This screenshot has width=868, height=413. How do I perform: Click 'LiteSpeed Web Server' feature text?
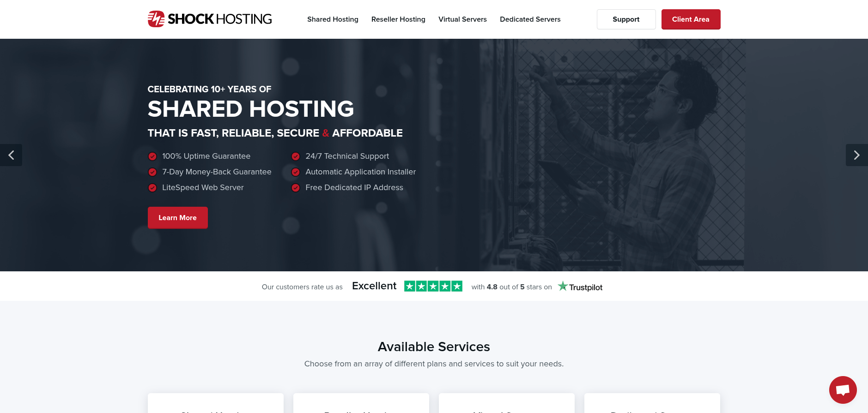(x=203, y=187)
